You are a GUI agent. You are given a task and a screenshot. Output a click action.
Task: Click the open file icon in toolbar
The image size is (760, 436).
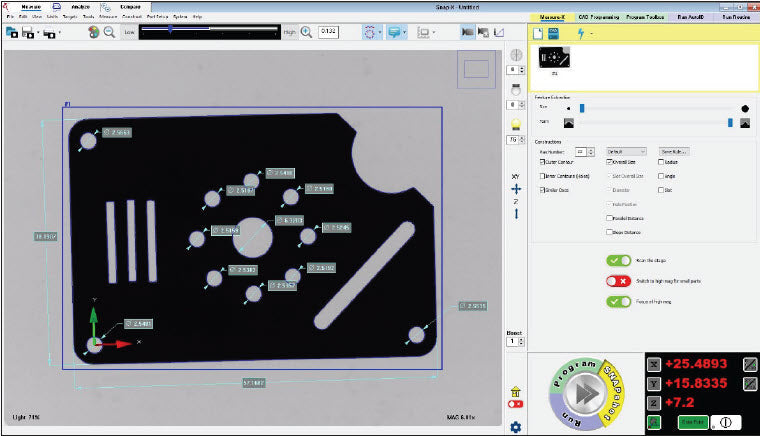click(12, 32)
